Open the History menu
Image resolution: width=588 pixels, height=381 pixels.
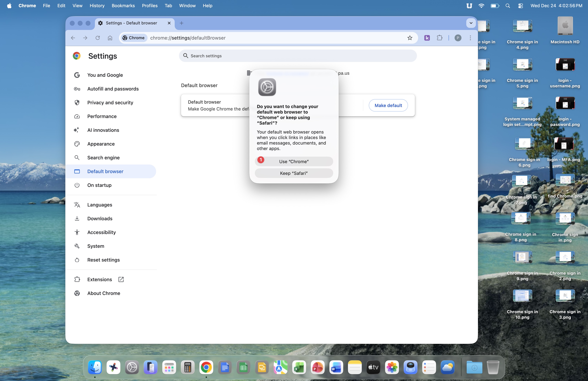97,6
